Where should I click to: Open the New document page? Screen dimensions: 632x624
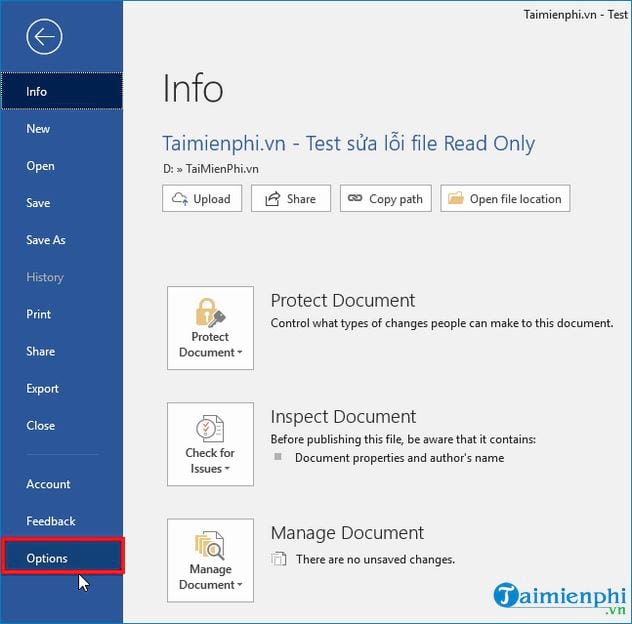pos(62,129)
